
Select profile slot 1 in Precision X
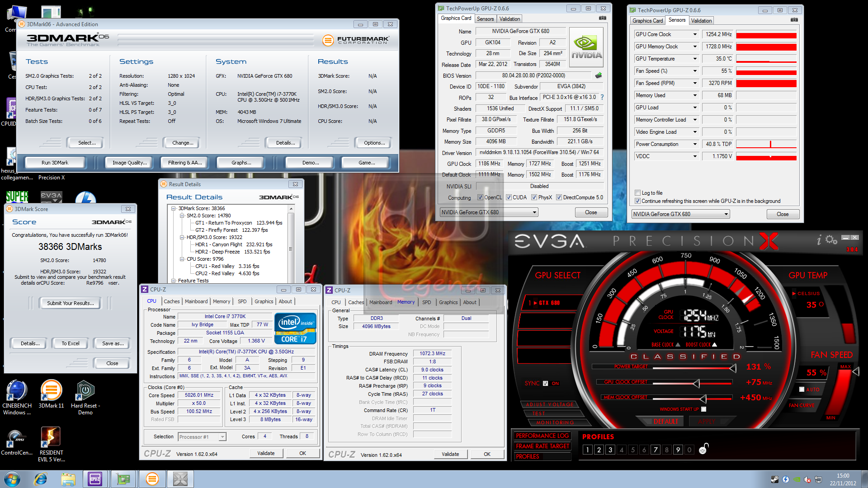[x=587, y=450]
